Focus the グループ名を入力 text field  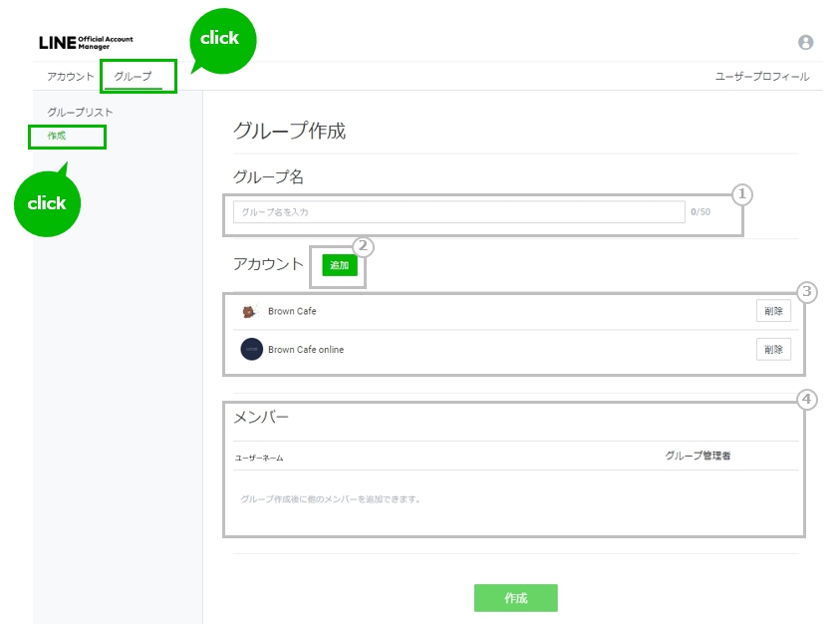458,212
